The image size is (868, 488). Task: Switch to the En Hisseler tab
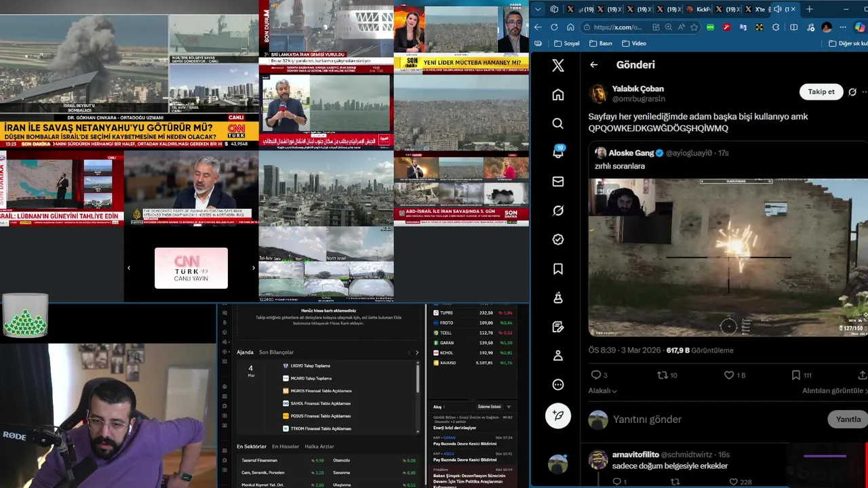click(x=285, y=447)
